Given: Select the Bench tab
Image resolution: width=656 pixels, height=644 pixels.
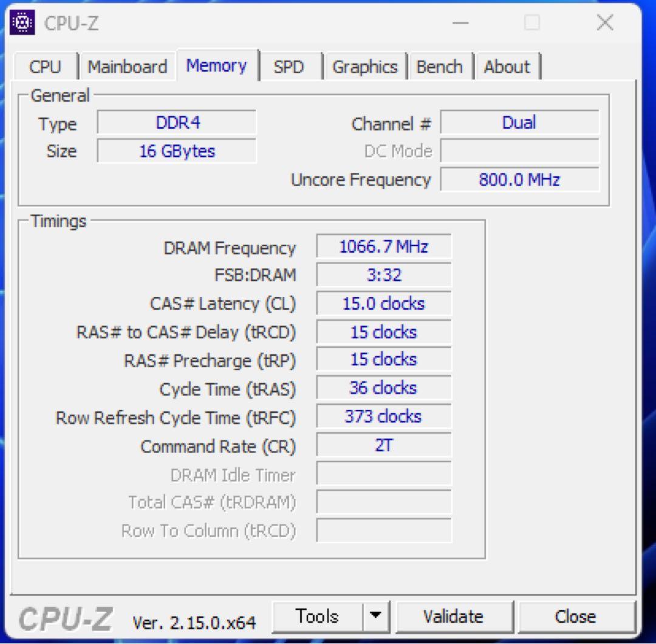Looking at the screenshot, I should coord(442,66).
